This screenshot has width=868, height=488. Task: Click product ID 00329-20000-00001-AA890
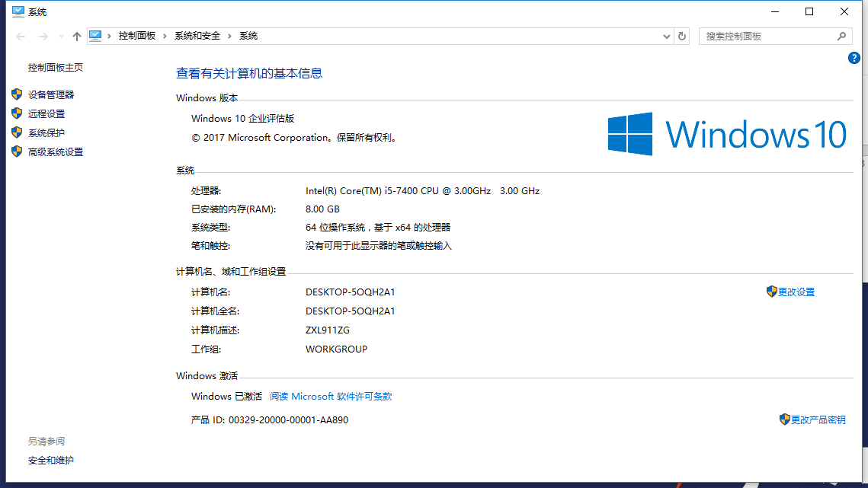[x=288, y=420]
